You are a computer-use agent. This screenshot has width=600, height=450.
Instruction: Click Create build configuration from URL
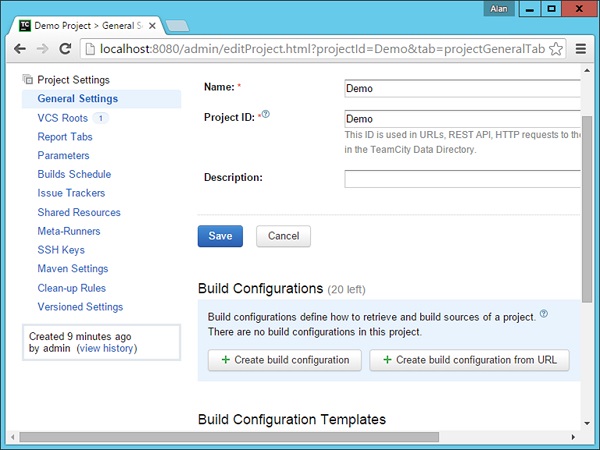469,360
